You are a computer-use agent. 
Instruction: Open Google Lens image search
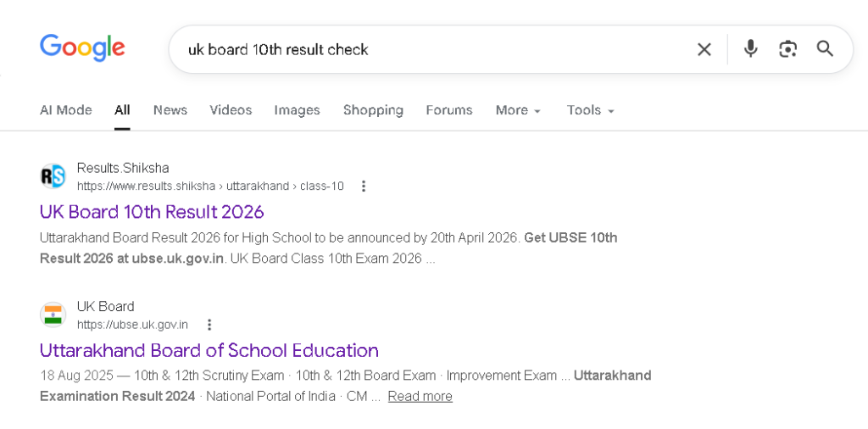click(x=788, y=49)
